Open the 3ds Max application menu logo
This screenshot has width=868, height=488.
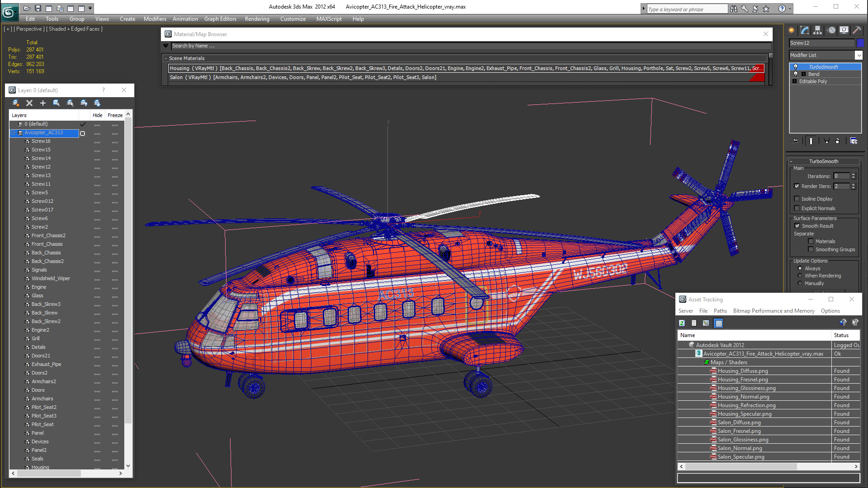(9, 12)
